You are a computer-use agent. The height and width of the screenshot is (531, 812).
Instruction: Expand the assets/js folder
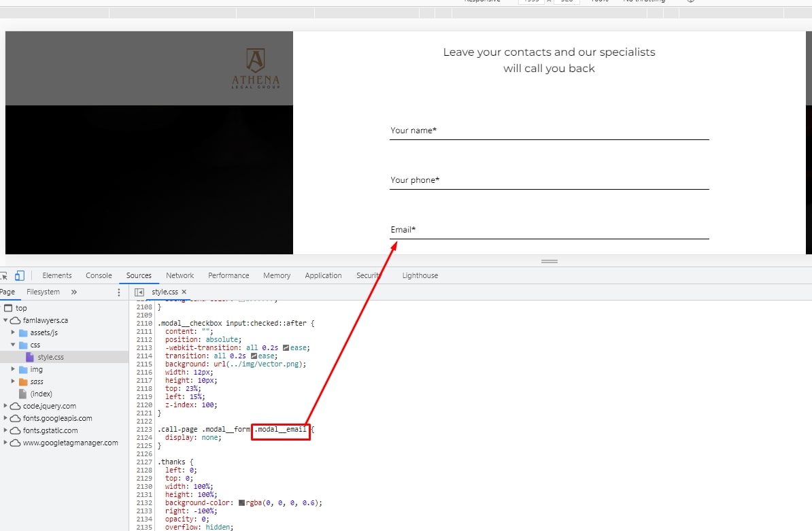(x=13, y=332)
